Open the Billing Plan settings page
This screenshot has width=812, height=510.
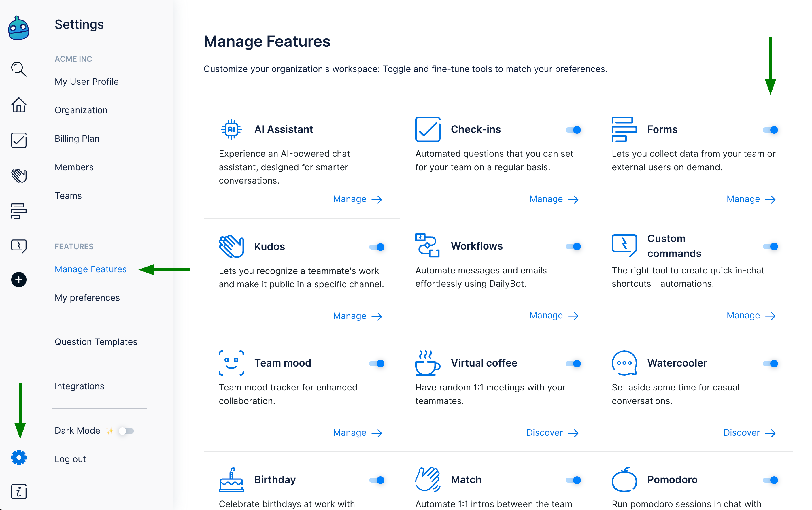tap(77, 139)
